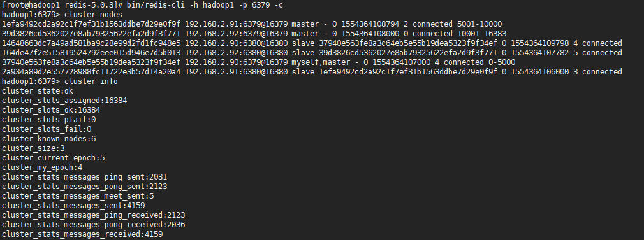Click the 'myself,master' flag text
644x240 pixels.
320,62
